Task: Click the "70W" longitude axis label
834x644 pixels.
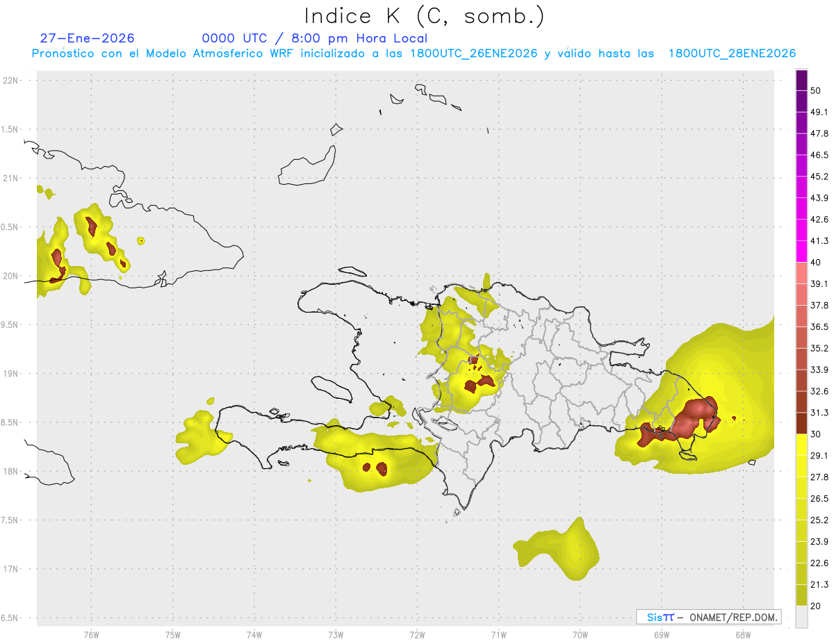Action: coord(580,634)
